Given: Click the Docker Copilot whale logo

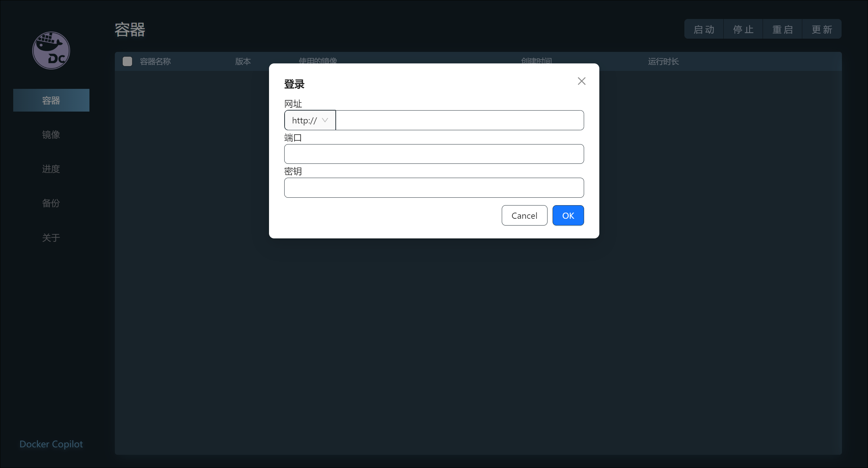Looking at the screenshot, I should (51, 51).
